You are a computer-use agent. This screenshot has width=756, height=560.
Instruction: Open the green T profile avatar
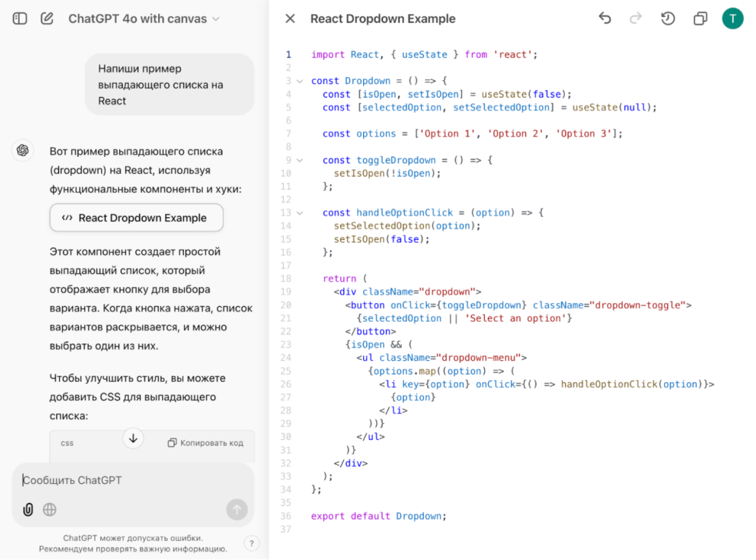733,19
